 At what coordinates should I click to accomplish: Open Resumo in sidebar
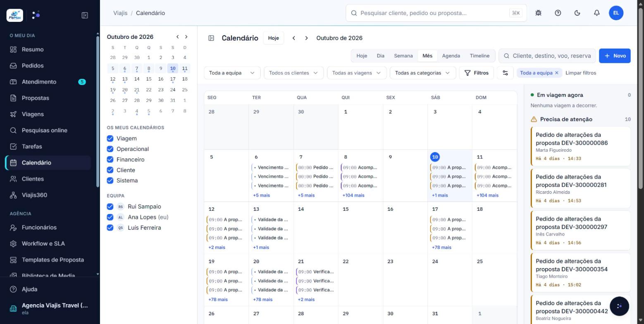48,50
